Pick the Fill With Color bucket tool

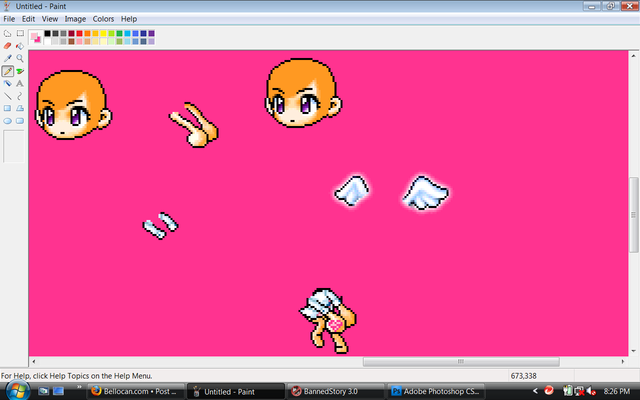(x=20, y=46)
